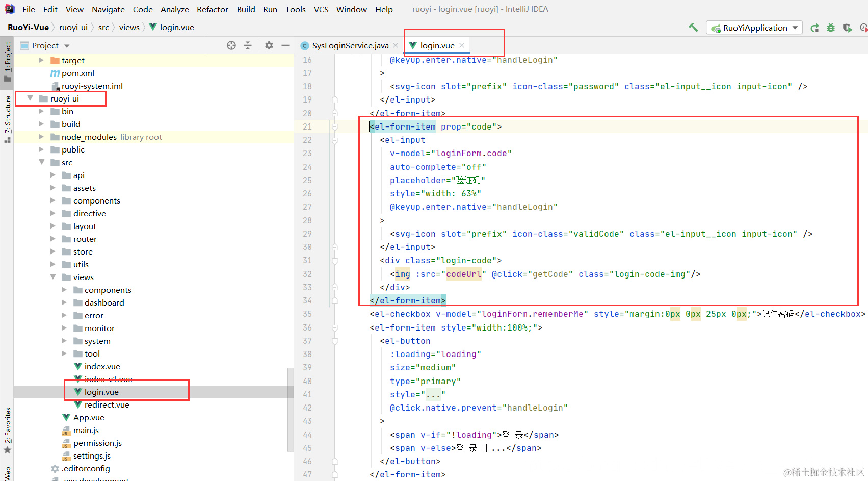Collapse the views folder
868x481 pixels.
point(53,277)
